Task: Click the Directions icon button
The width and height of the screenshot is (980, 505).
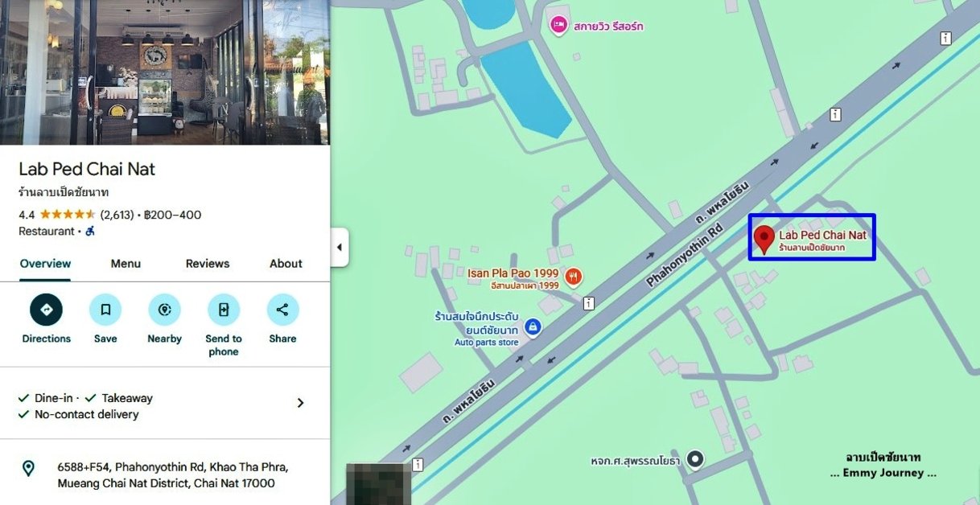Action: (x=46, y=310)
